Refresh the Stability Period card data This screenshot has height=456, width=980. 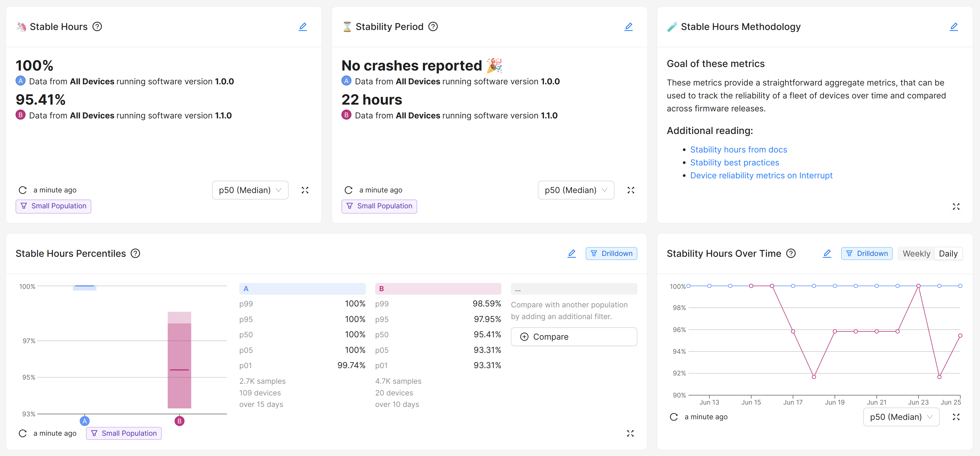tap(348, 190)
